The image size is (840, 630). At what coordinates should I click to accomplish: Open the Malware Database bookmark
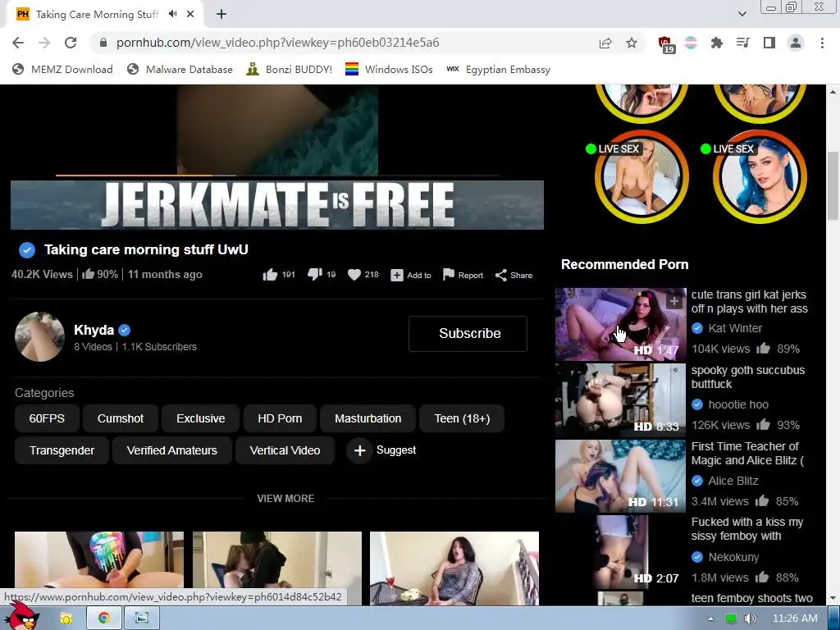coord(180,69)
